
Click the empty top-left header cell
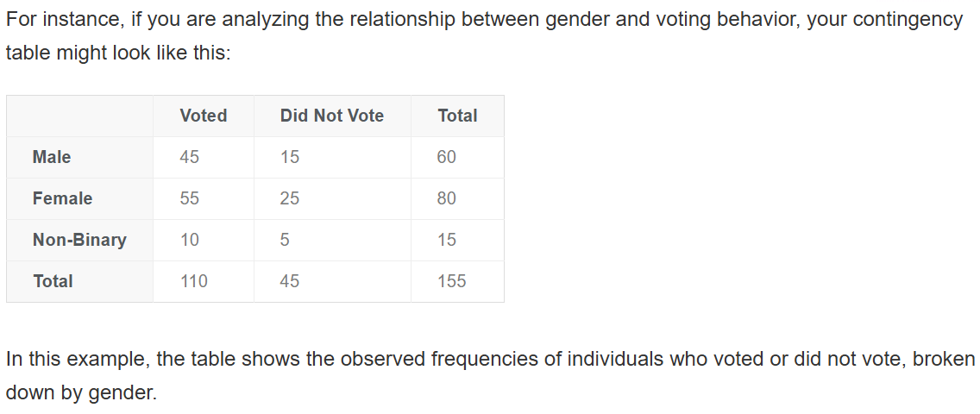tap(79, 116)
